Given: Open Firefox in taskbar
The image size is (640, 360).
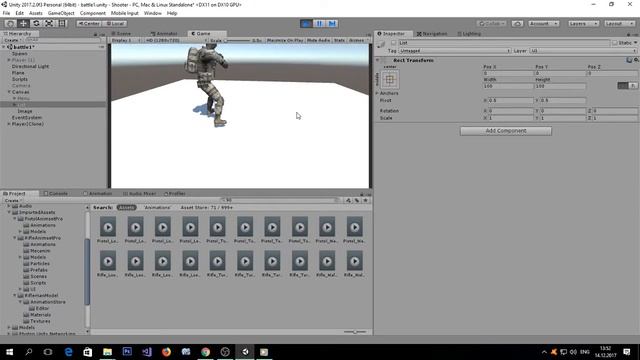Looking at the screenshot, I should (166, 352).
